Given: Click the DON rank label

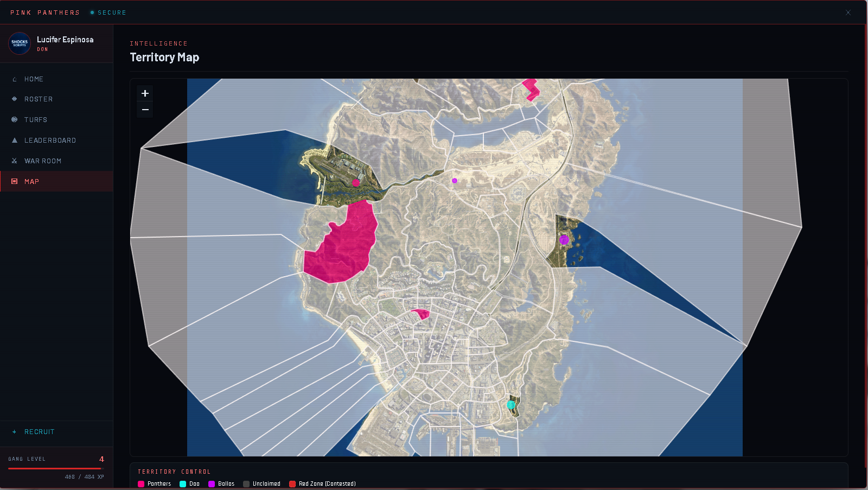Looking at the screenshot, I should tap(42, 49).
